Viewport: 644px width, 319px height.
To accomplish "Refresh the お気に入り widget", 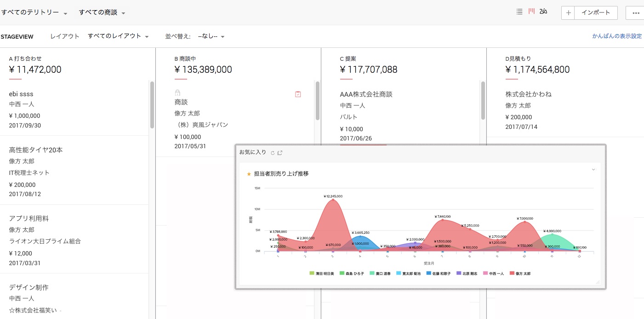I will point(273,153).
